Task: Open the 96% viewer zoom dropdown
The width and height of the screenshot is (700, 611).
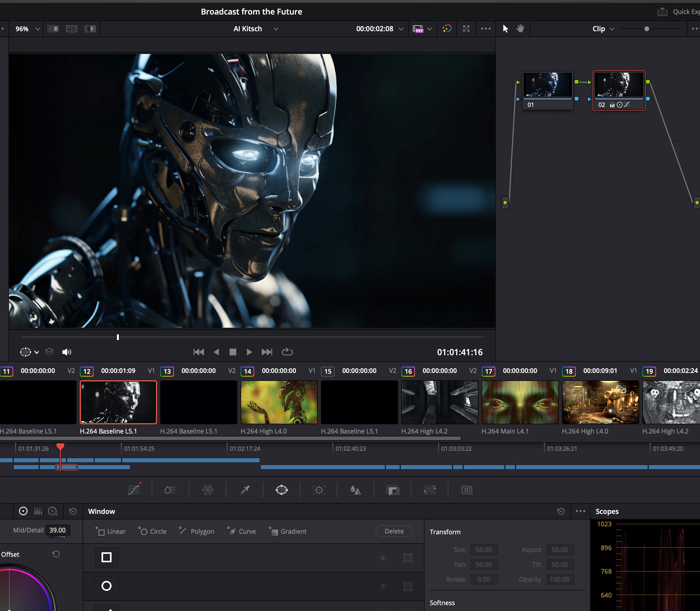Action: tap(27, 29)
